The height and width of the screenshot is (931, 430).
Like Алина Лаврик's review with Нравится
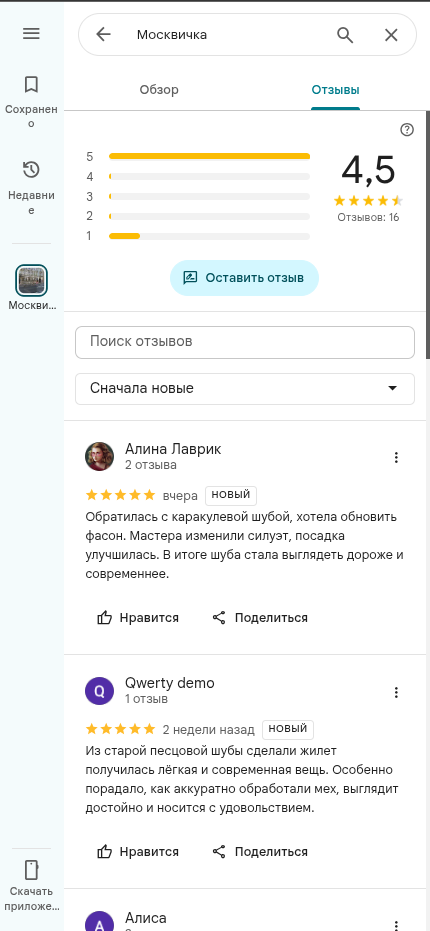138,618
